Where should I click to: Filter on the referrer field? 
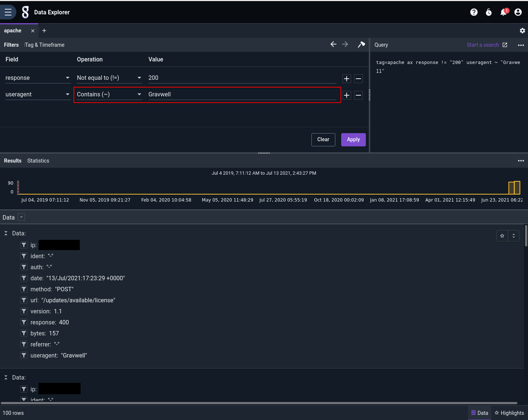click(24, 344)
